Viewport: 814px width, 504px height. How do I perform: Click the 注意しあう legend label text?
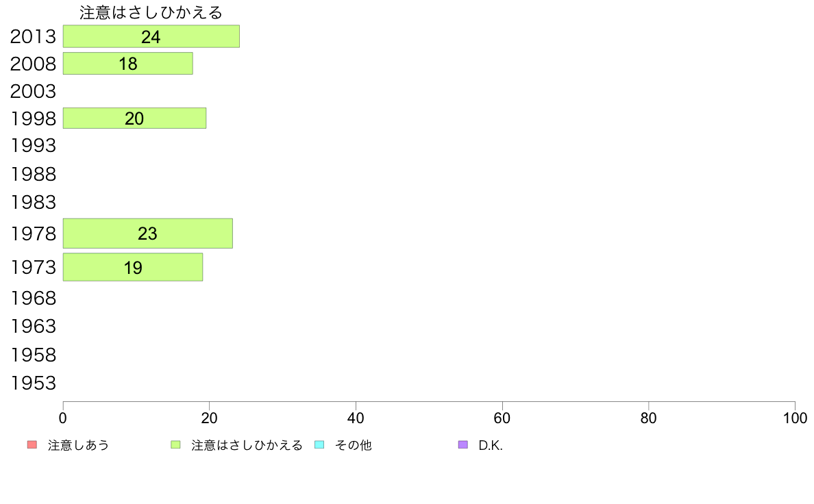[78, 445]
